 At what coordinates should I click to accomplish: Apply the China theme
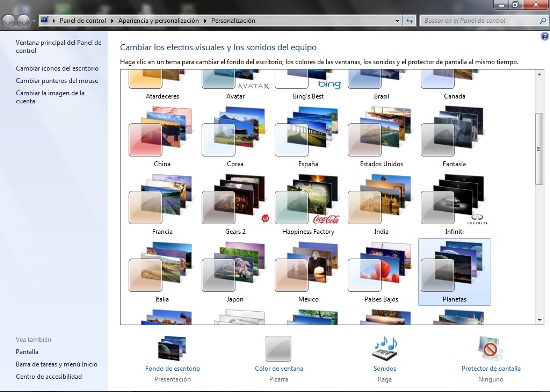pyautogui.click(x=162, y=137)
